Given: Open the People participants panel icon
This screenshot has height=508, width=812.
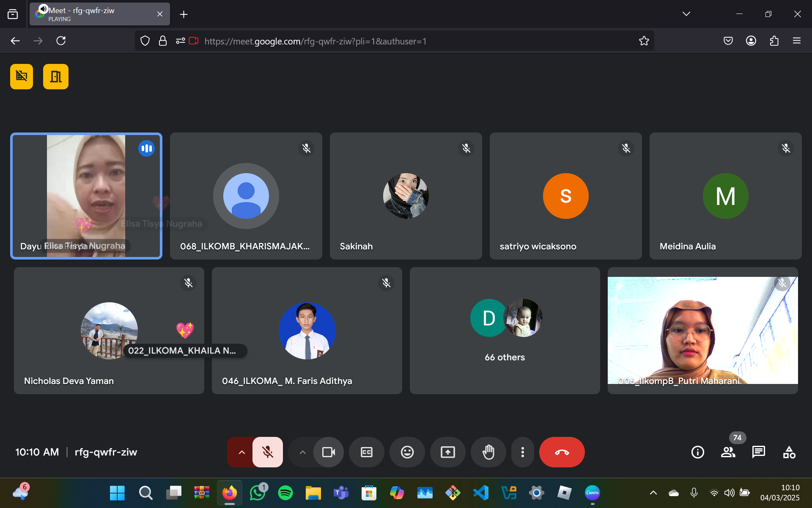Looking at the screenshot, I should [x=728, y=452].
